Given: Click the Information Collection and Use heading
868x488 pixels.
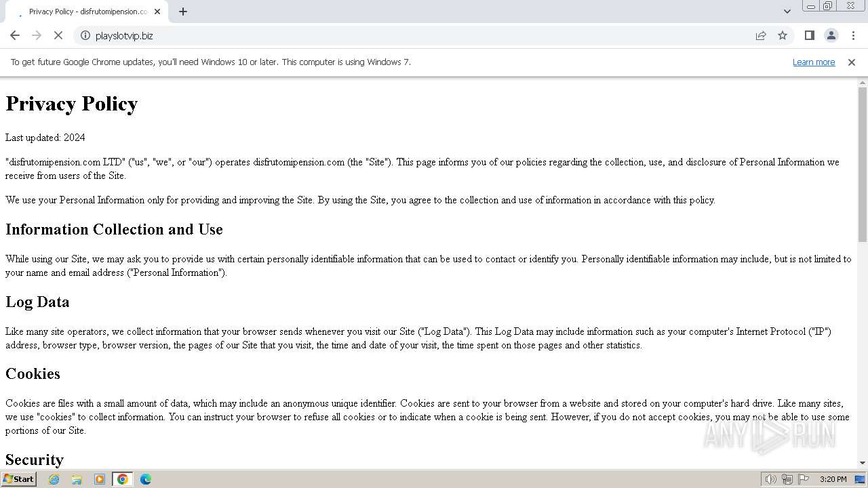Looking at the screenshot, I should pyautogui.click(x=114, y=229).
